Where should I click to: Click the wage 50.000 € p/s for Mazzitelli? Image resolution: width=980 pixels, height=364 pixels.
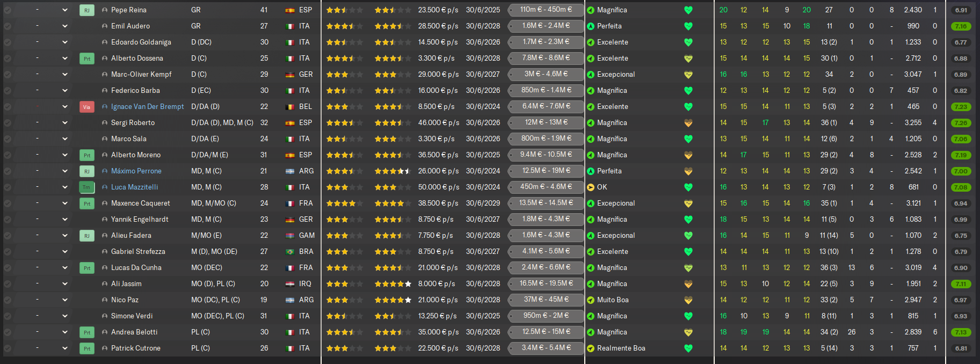pyautogui.click(x=438, y=187)
